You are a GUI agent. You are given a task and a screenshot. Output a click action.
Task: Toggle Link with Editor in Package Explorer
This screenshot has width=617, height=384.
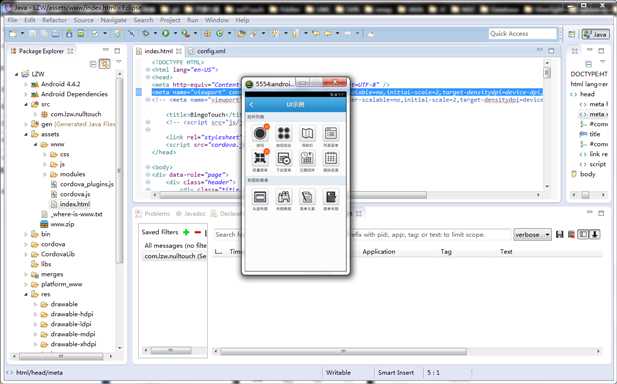[x=104, y=64]
